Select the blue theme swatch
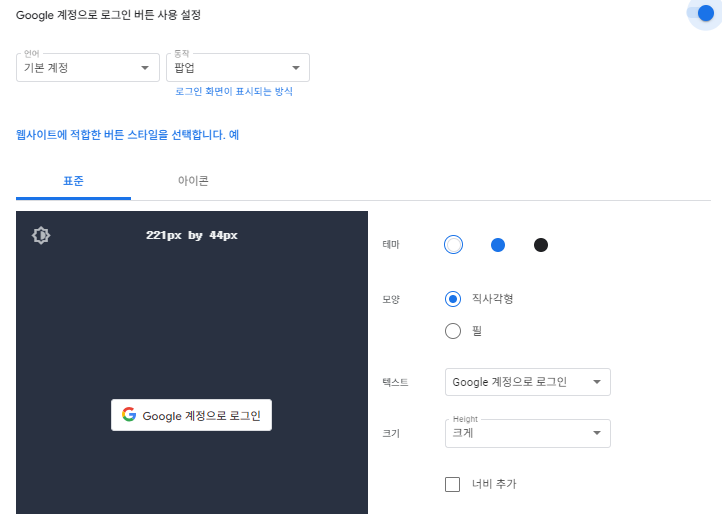Image resolution: width=722 pixels, height=514 pixels. click(x=497, y=245)
